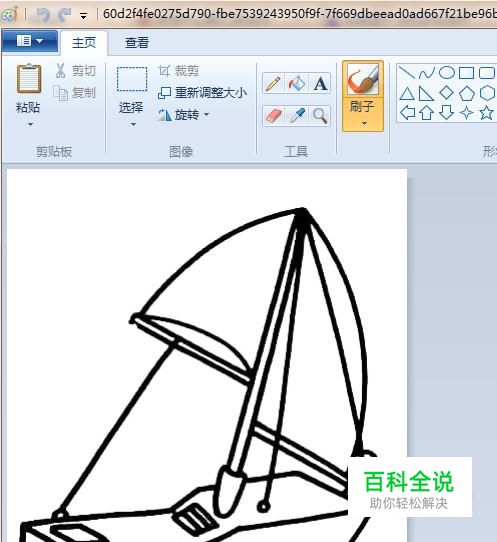Select the Pentagon shape

tap(467, 93)
